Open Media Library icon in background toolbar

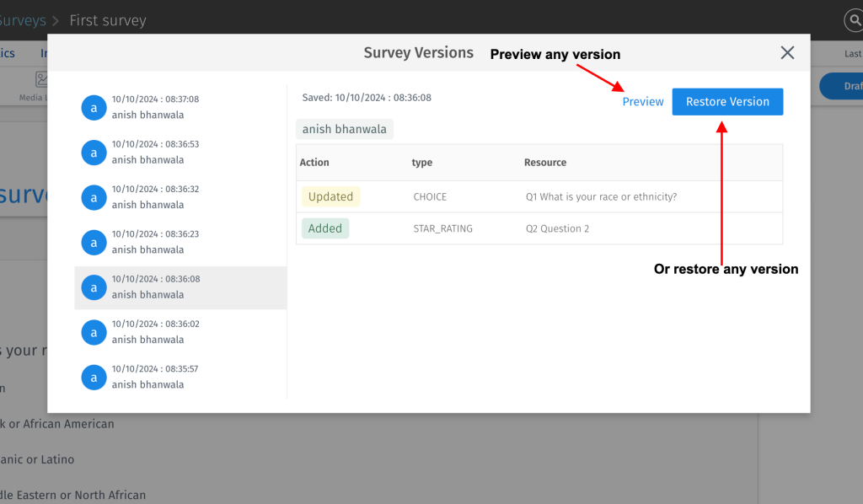(40, 80)
